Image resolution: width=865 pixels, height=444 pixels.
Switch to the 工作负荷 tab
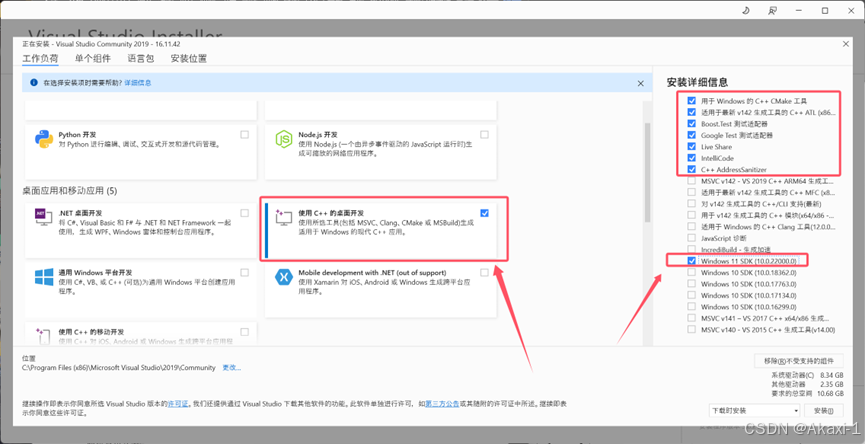tap(40, 58)
